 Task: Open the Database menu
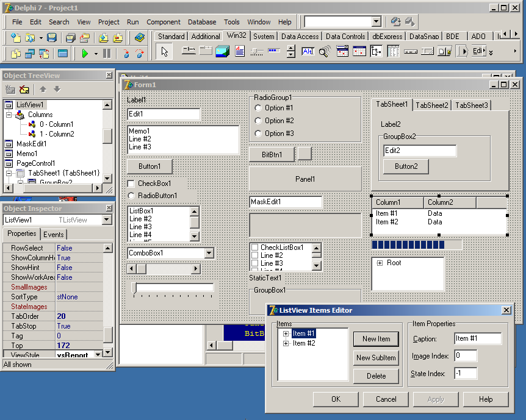pyautogui.click(x=202, y=22)
